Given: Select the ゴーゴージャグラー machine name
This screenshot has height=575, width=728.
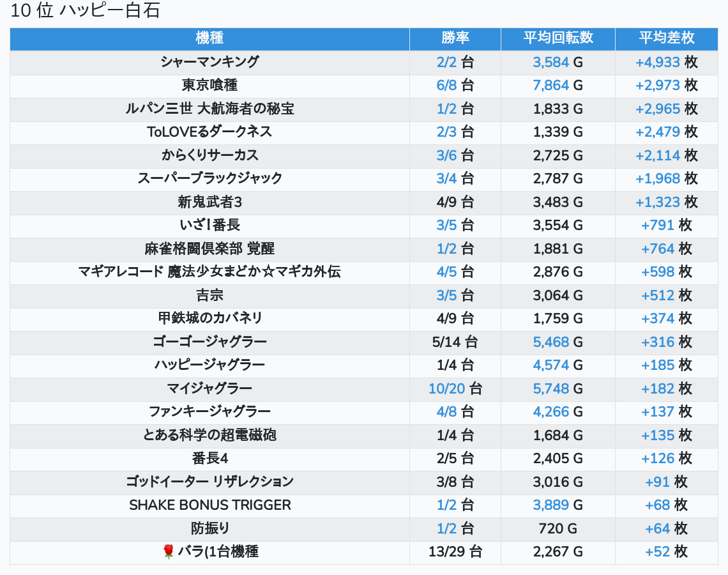Looking at the screenshot, I should pos(209,342).
